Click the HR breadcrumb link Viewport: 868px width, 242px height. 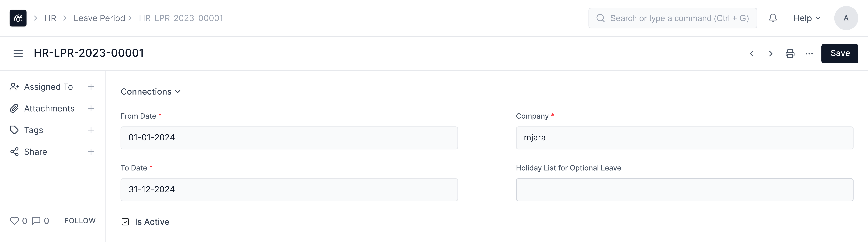click(x=50, y=18)
